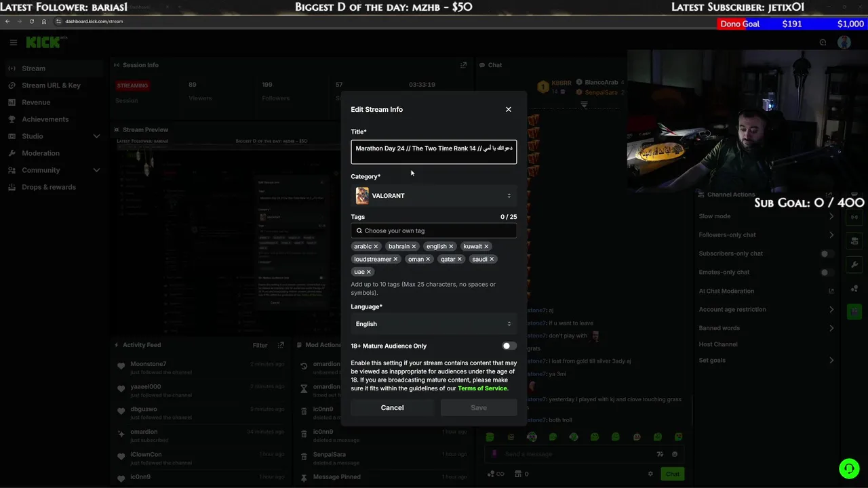
Task: Expand the Set goals option
Action: click(x=766, y=360)
